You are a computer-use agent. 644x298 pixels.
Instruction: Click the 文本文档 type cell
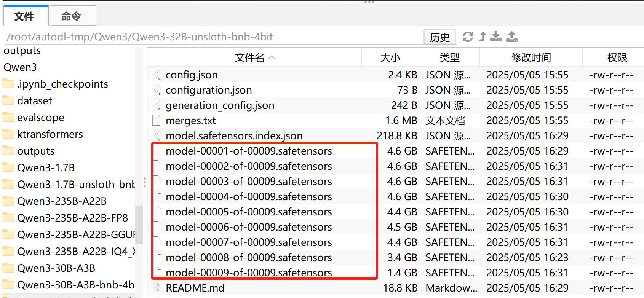click(445, 121)
